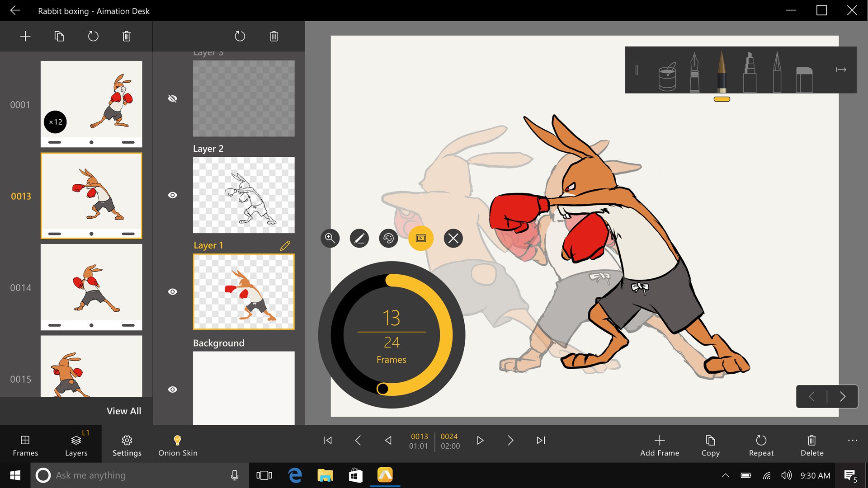Hide Layer 2 with the eye icon
Image resolution: width=868 pixels, height=488 pixels.
click(173, 195)
